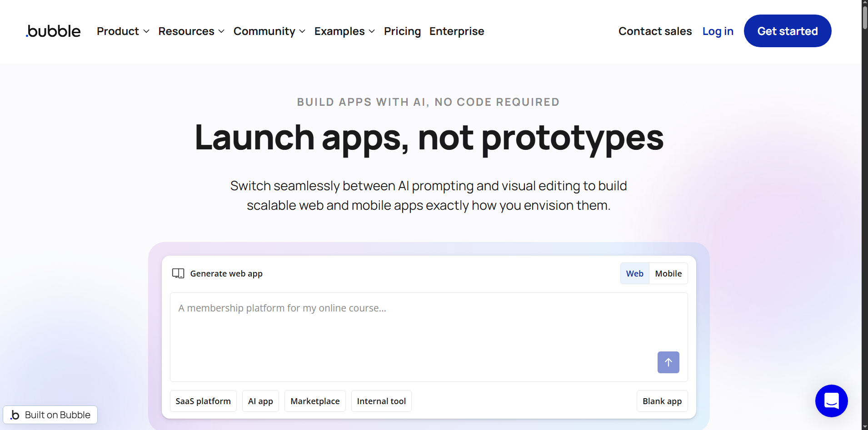
Task: Click the Get started button
Action: click(x=788, y=31)
